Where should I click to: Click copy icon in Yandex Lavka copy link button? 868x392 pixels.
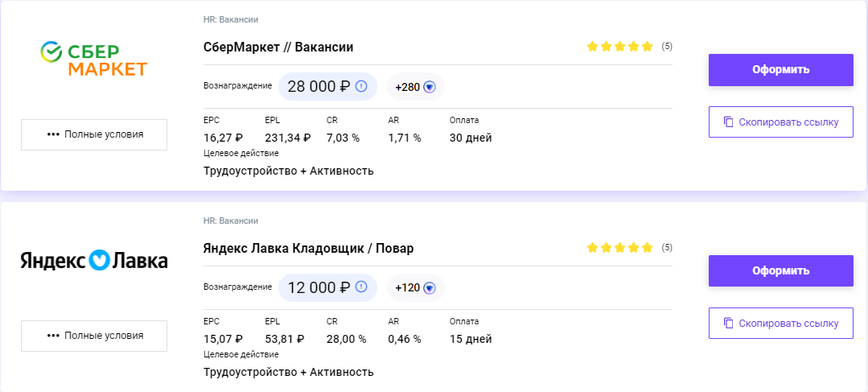(x=728, y=324)
